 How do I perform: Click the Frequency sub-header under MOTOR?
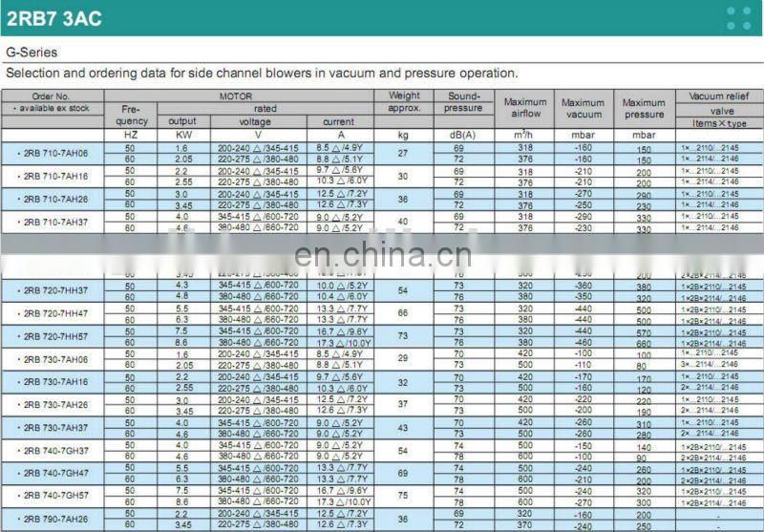click(x=131, y=116)
